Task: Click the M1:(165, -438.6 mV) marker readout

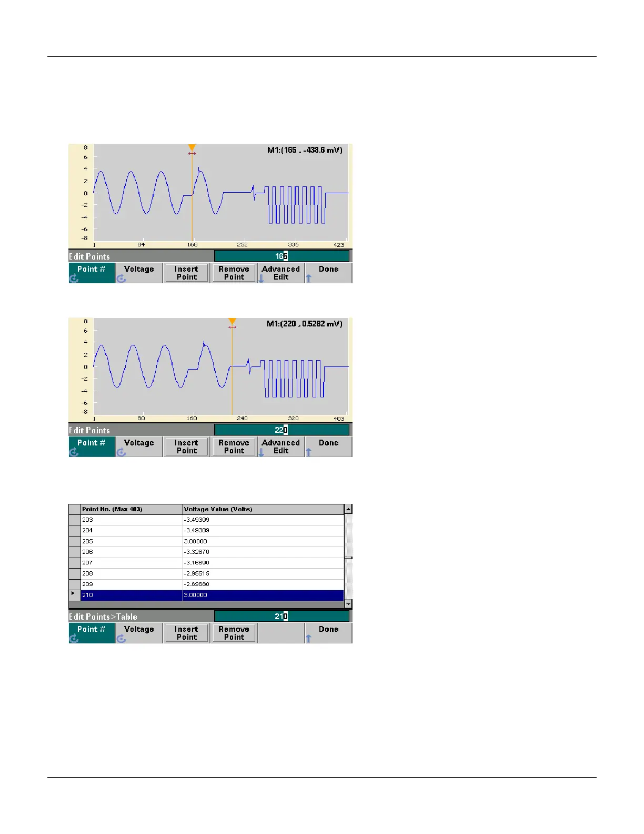Action: (305, 150)
